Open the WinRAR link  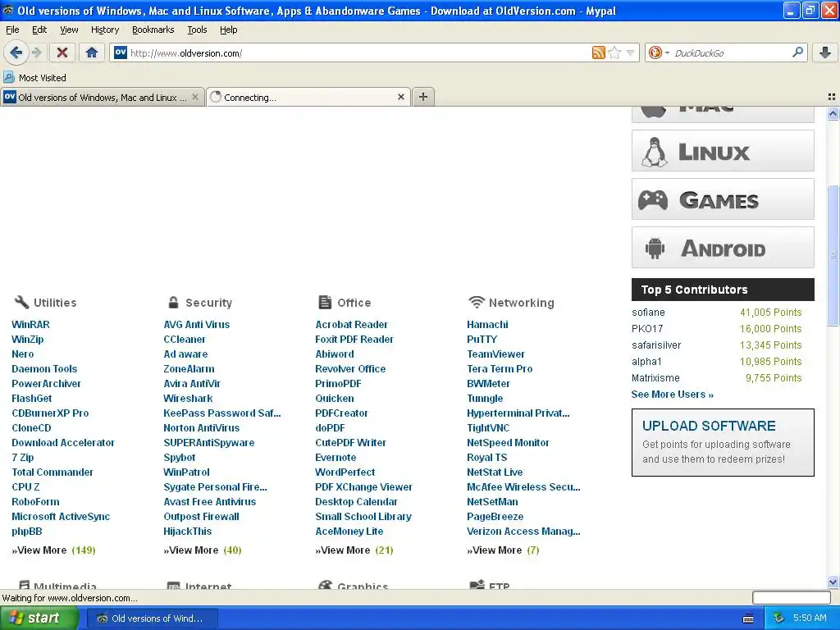pyautogui.click(x=30, y=325)
